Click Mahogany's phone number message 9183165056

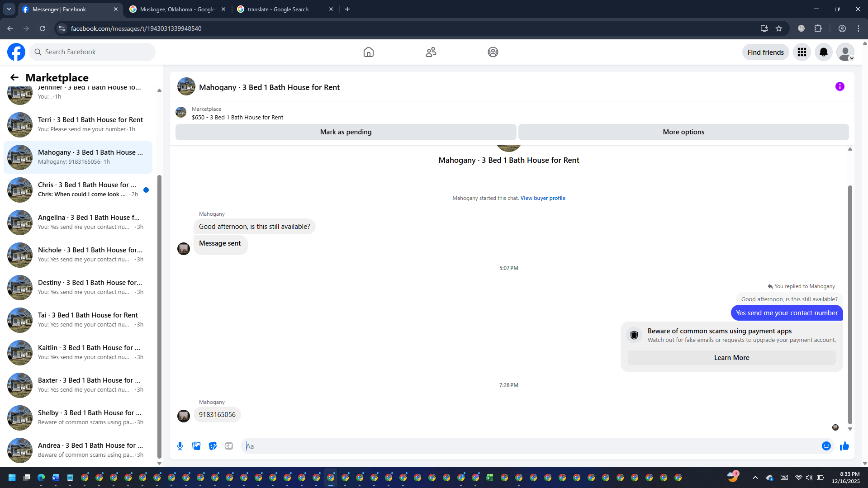click(217, 415)
